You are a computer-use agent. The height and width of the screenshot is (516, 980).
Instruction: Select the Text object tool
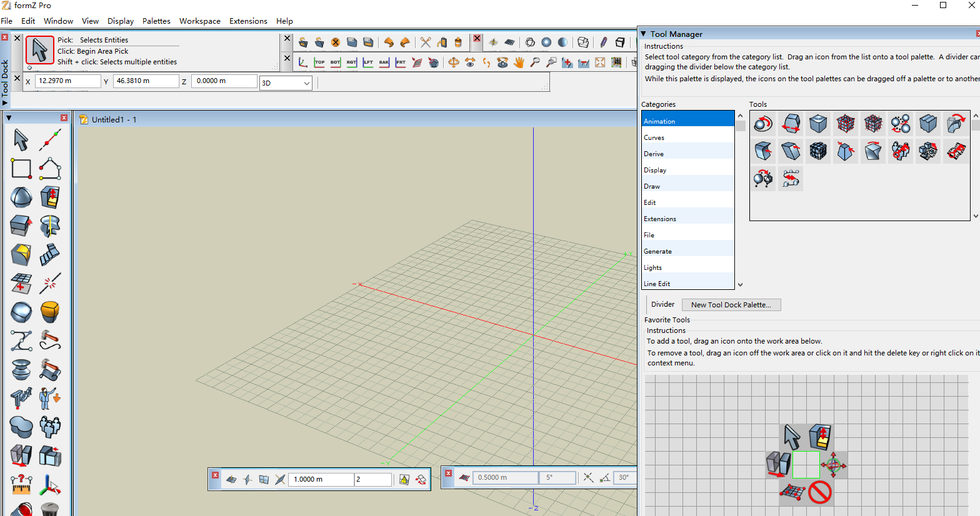pos(21,397)
